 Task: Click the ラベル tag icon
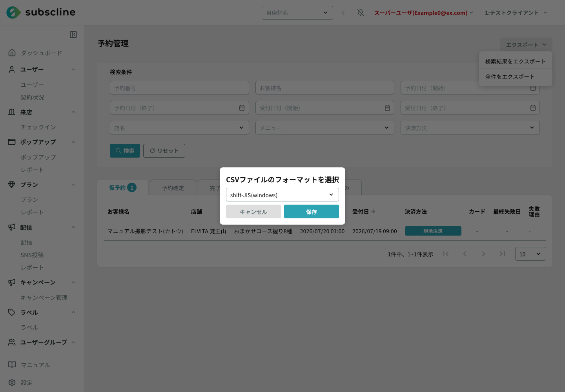tap(12, 312)
